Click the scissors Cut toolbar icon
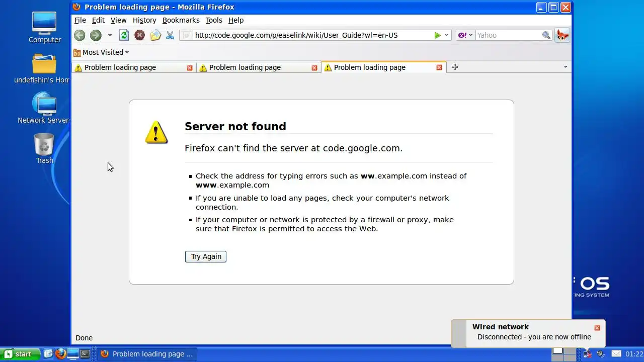Screen dimensions: 644x362 point(170,35)
